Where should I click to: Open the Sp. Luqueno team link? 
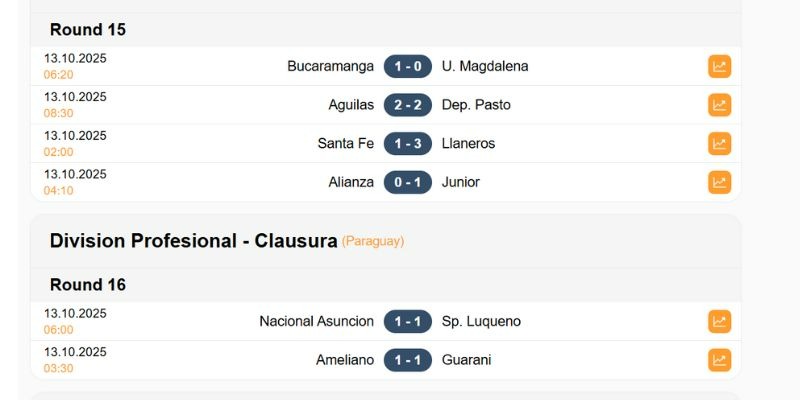(x=481, y=321)
